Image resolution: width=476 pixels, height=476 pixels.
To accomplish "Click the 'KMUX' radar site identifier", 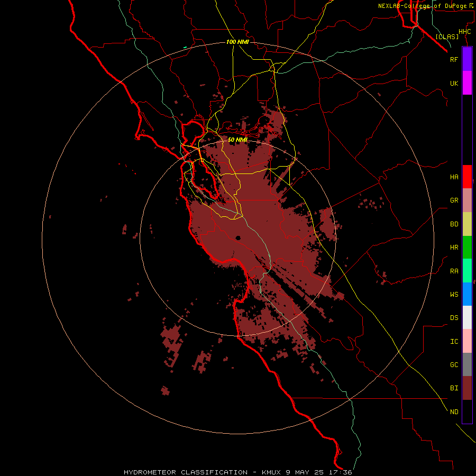I will (272, 472).
